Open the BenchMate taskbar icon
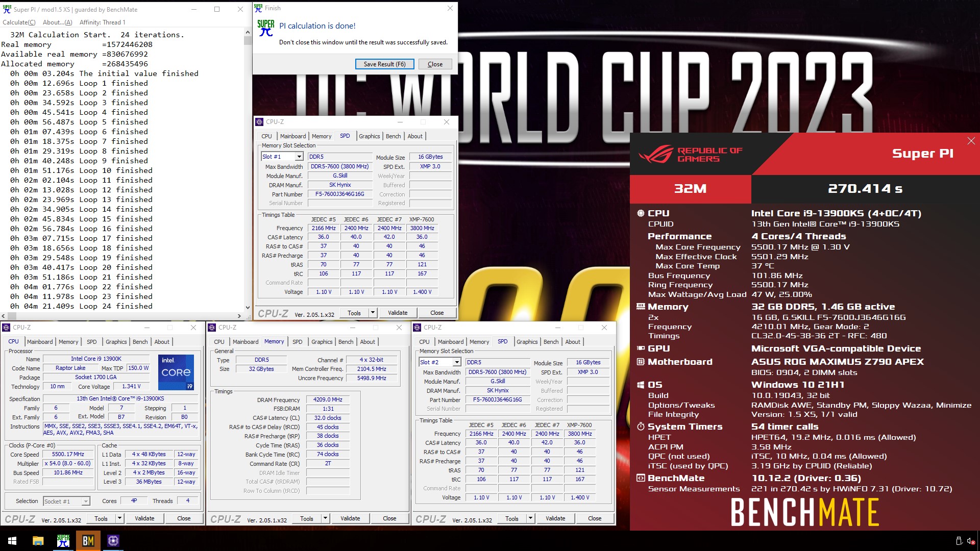Viewport: 980px width, 551px height. coord(88,541)
